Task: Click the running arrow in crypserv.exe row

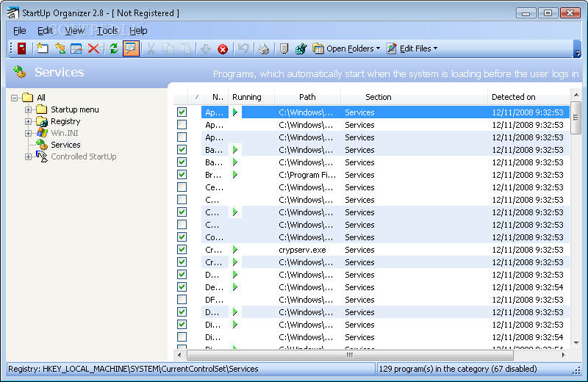Action: coord(235,250)
